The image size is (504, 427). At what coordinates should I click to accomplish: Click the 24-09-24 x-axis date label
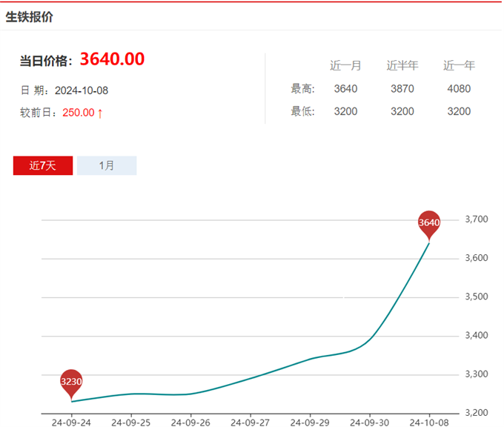coord(71,422)
